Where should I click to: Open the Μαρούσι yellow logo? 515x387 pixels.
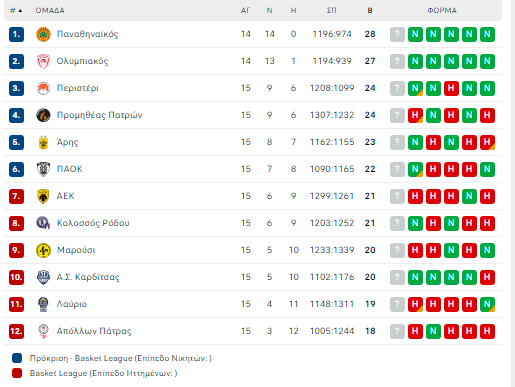[x=43, y=250]
